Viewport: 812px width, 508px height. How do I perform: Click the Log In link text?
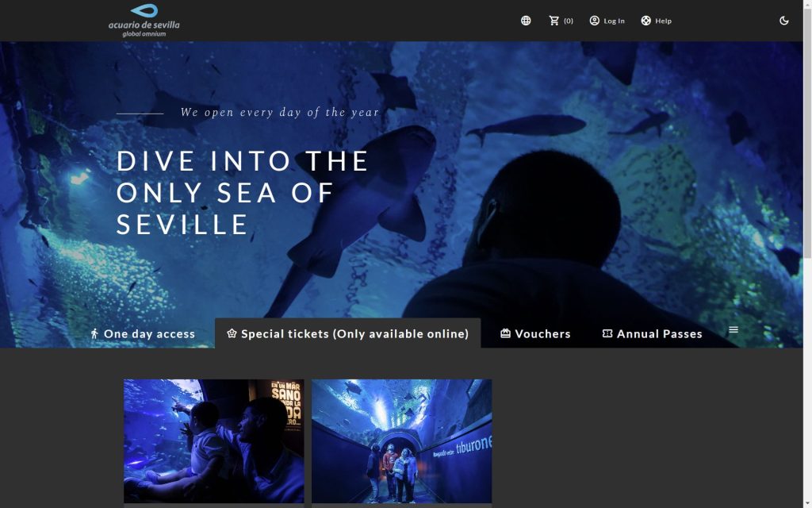click(614, 21)
